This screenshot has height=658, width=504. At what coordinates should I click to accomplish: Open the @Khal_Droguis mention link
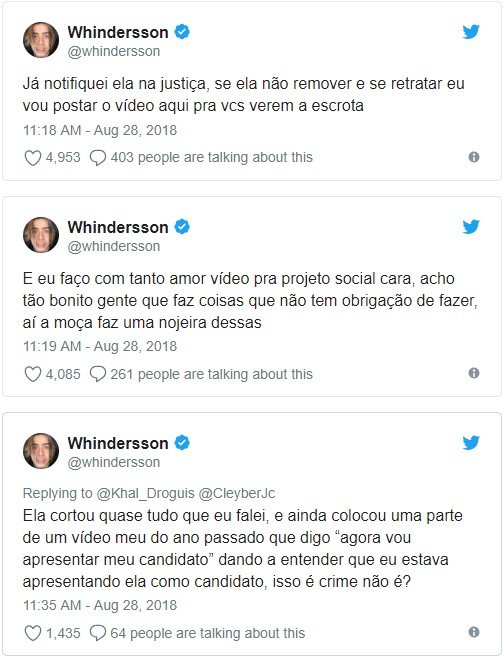[x=146, y=493]
